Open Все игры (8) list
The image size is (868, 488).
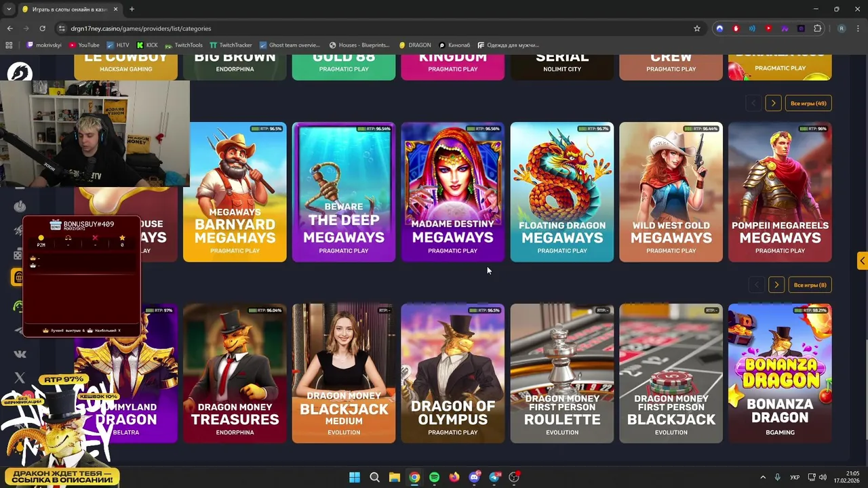[x=810, y=285]
